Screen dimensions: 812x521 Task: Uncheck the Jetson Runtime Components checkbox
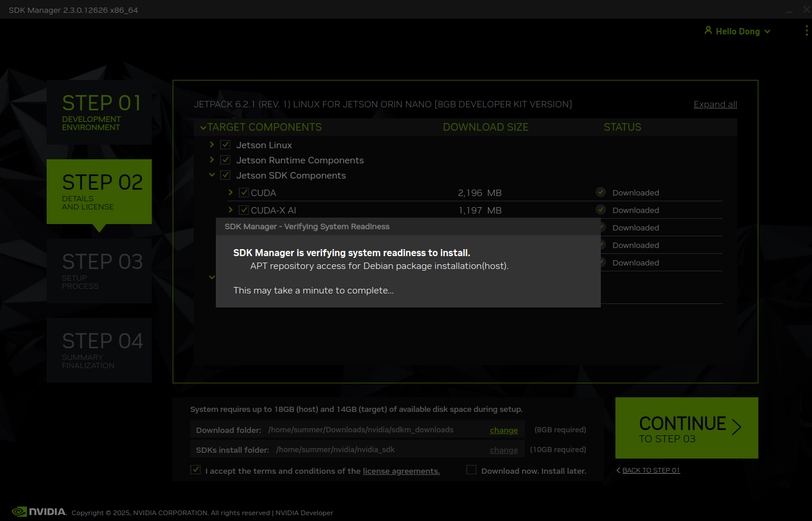tap(225, 159)
